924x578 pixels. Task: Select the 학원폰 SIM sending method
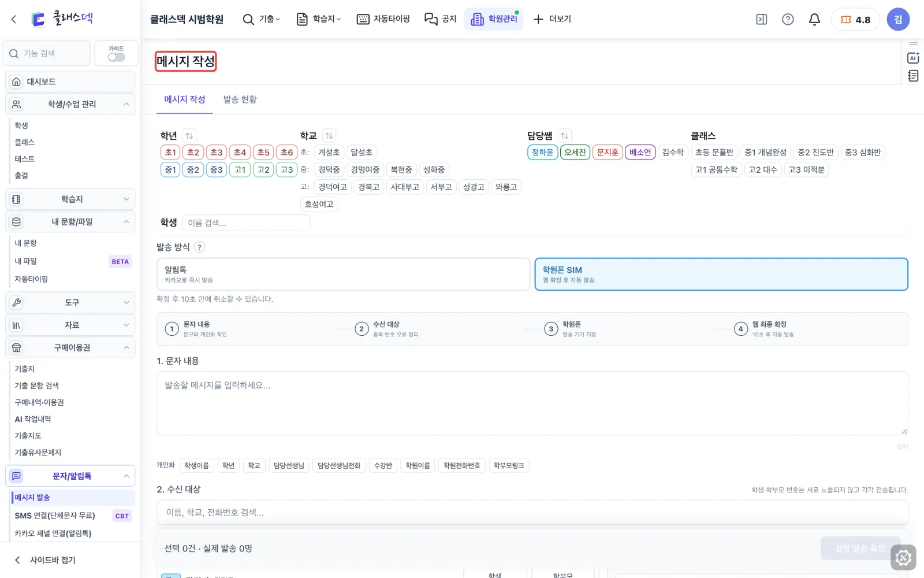(x=721, y=274)
